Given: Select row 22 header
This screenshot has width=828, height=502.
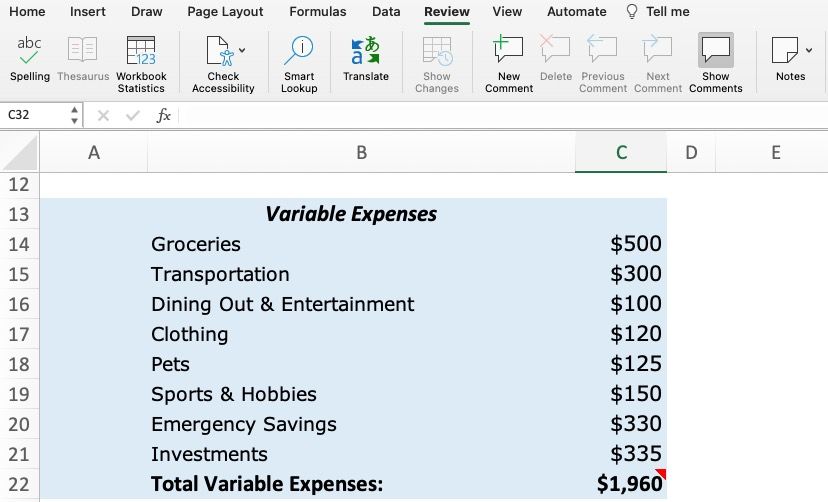Looking at the screenshot, I should [x=19, y=484].
